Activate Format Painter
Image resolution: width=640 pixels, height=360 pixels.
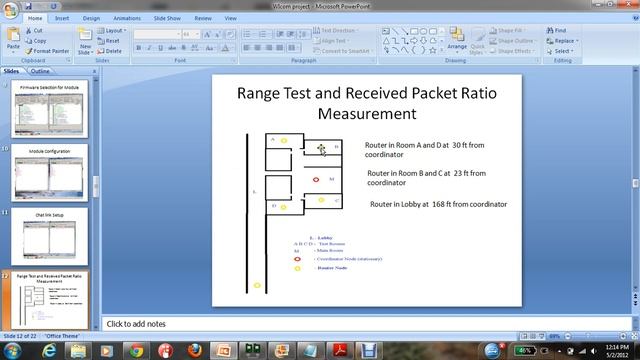pyautogui.click(x=47, y=51)
